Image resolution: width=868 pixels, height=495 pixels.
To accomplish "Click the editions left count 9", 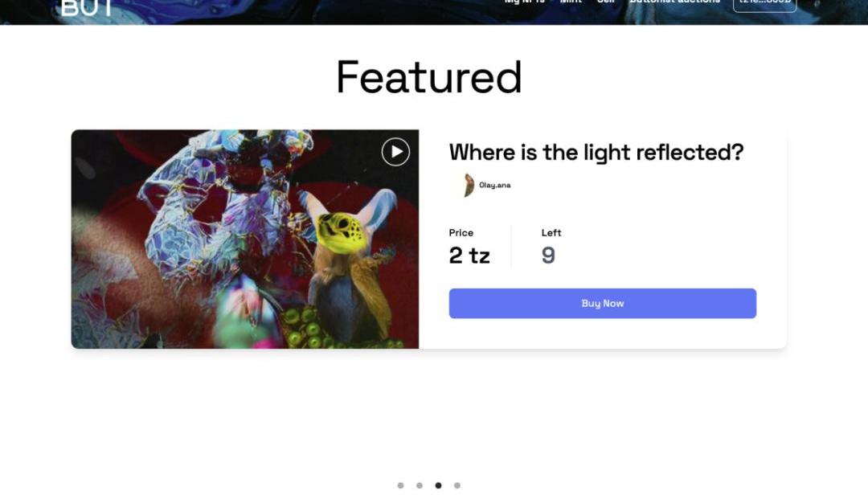I will point(548,256).
